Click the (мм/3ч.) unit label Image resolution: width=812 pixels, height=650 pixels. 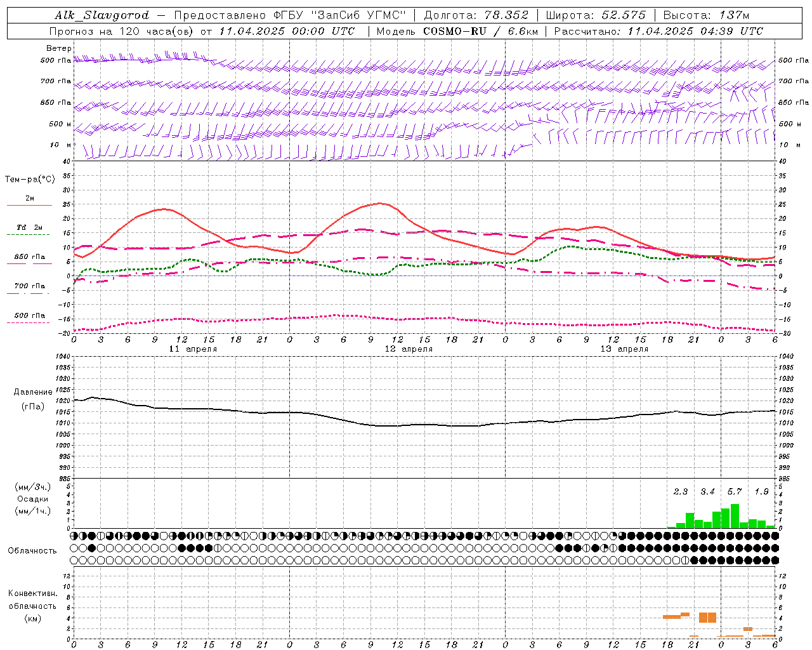point(33,487)
